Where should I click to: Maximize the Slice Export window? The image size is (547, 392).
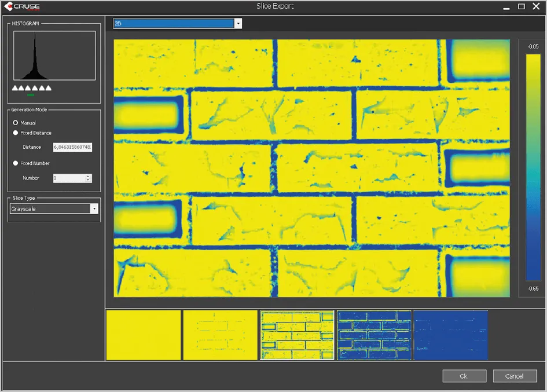[521, 6]
